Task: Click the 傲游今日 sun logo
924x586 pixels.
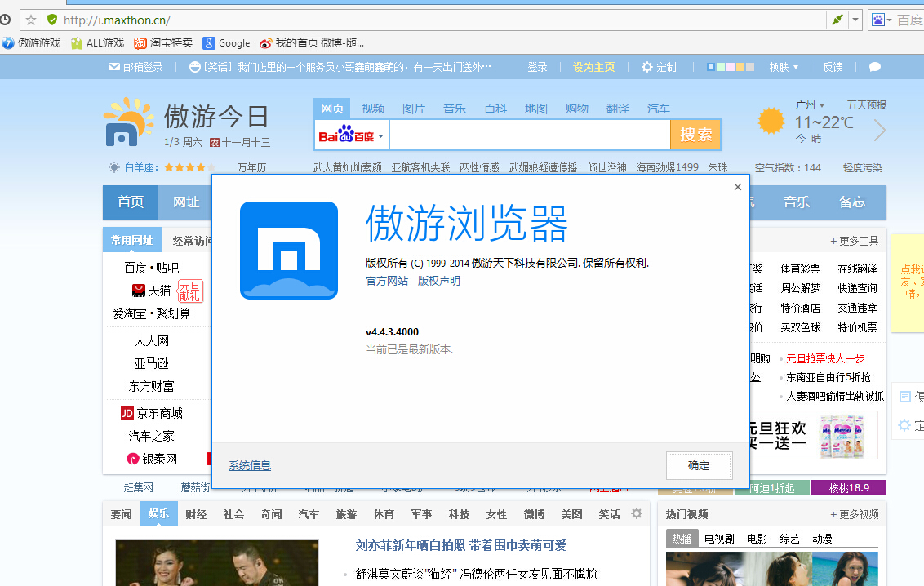Action: point(128,122)
